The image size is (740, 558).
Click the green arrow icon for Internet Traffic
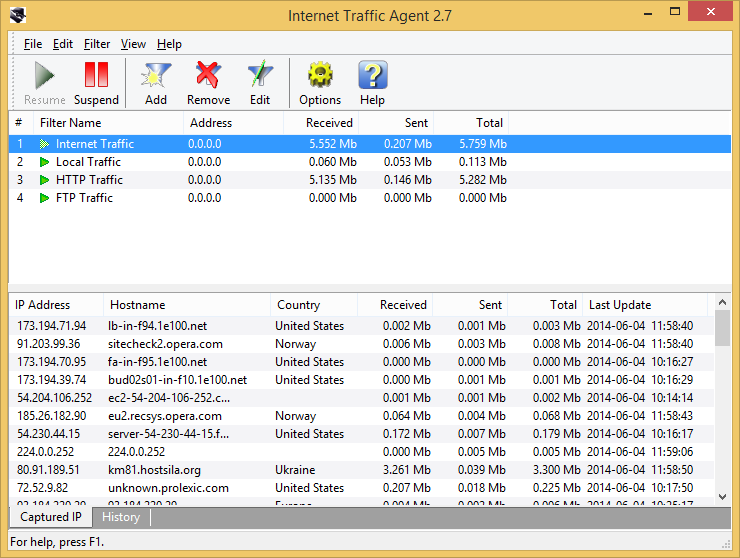(44, 144)
